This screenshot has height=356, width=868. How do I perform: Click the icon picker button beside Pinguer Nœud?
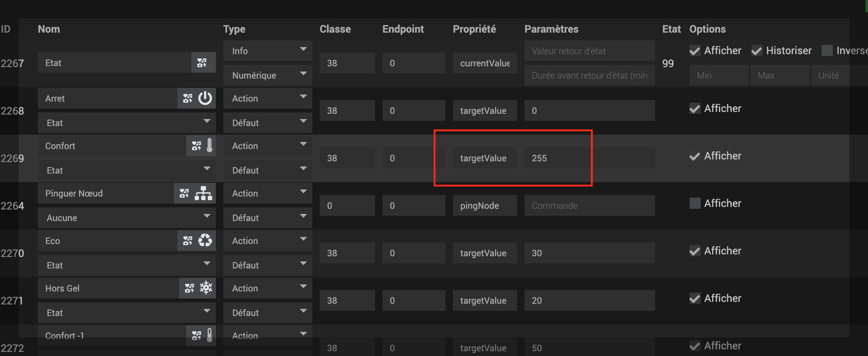(184, 193)
